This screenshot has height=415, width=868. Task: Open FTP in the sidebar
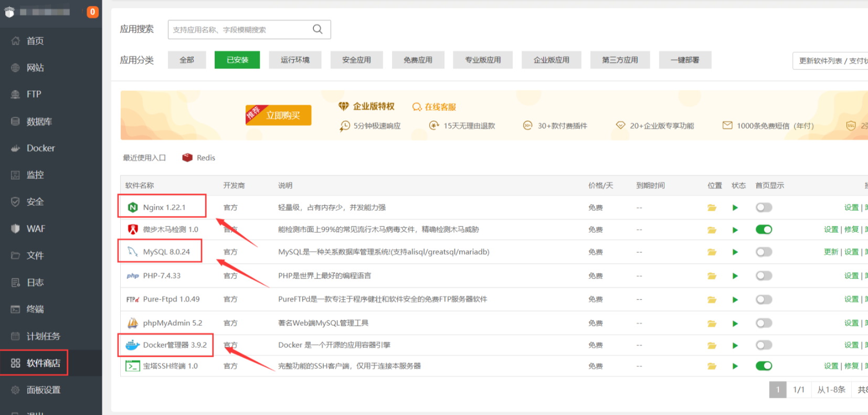coord(51,95)
